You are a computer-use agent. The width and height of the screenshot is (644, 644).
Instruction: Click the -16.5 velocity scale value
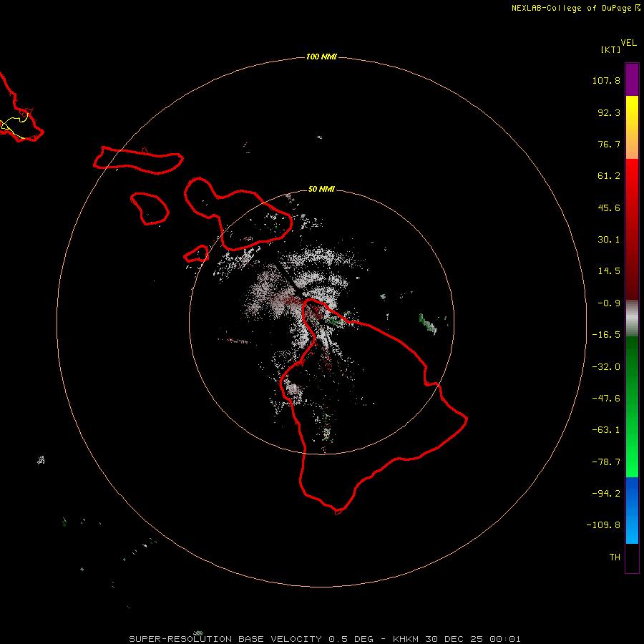point(606,335)
